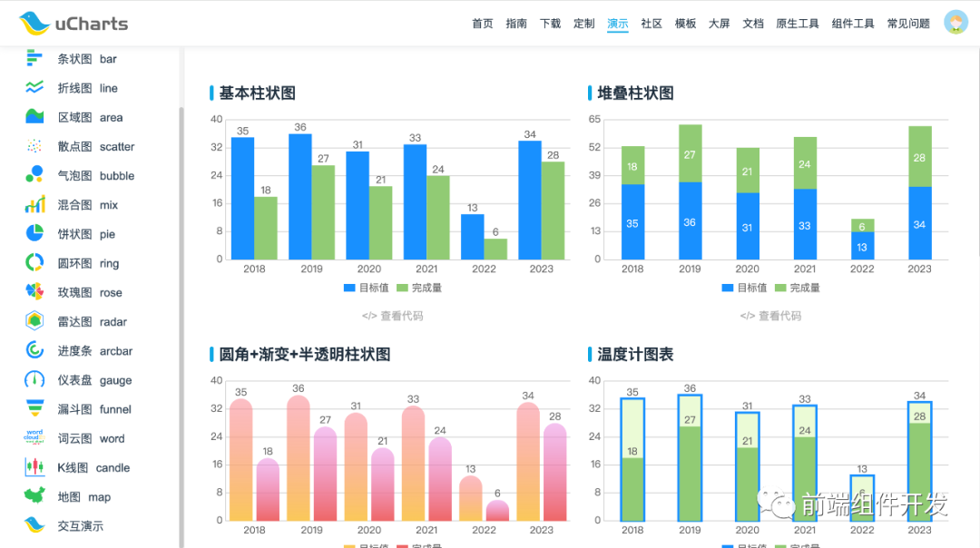Toggle 完成量 legend in 基本柱状图
Screen dimensions: 980x548
pos(419,288)
